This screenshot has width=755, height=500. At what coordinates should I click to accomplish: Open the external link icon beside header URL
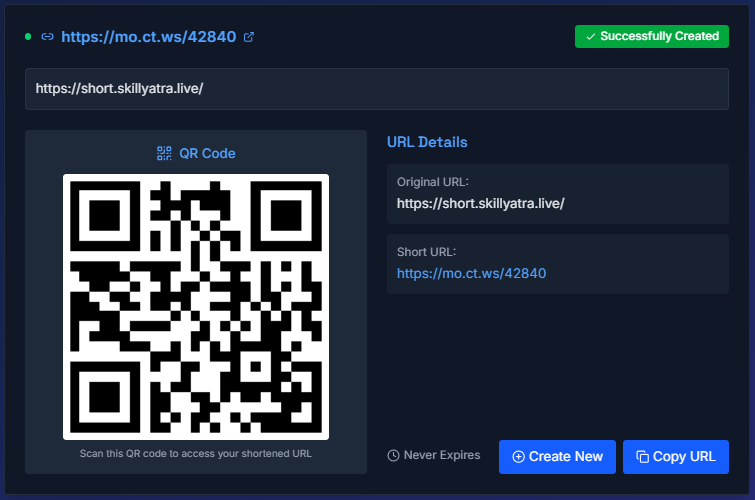(x=248, y=37)
